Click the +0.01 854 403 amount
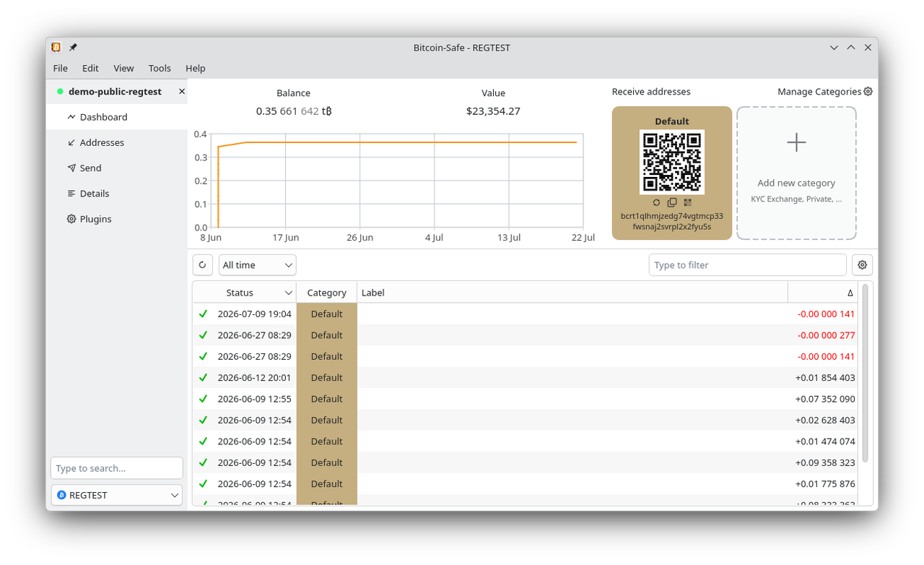The height and width of the screenshot is (565, 924). click(x=825, y=378)
